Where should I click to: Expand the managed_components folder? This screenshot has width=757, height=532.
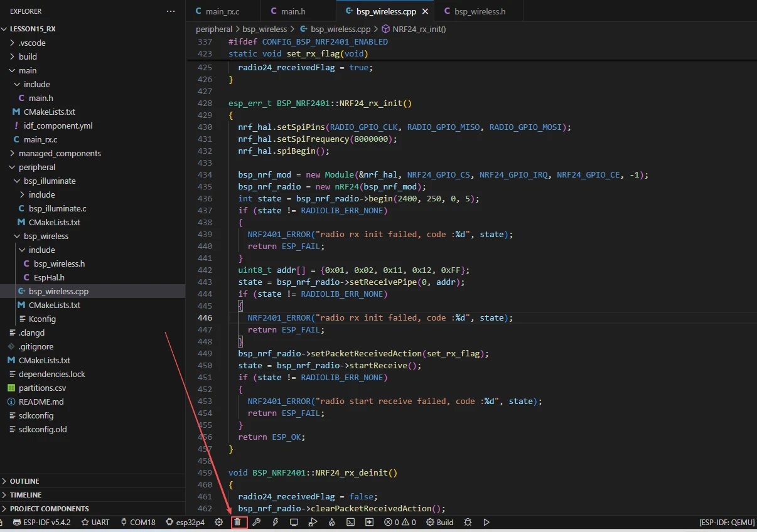pyautogui.click(x=60, y=153)
